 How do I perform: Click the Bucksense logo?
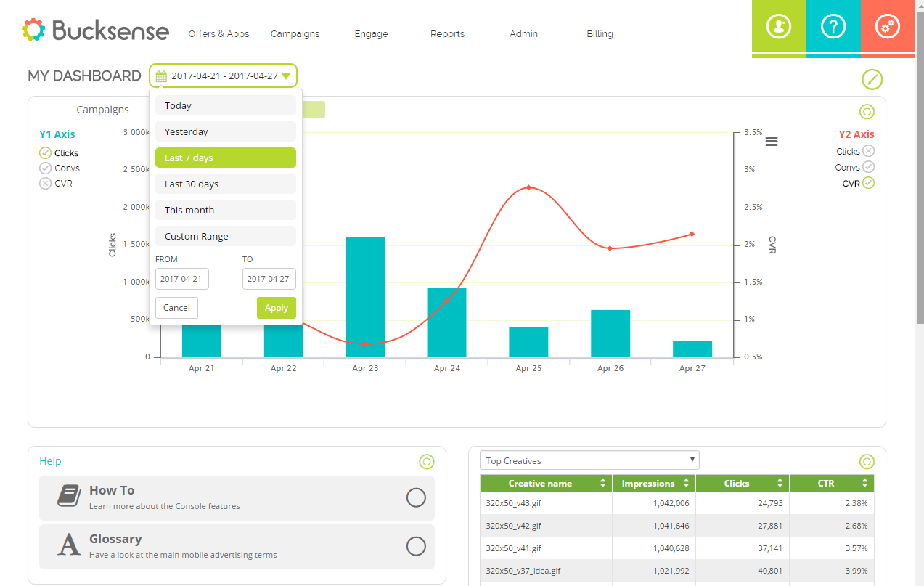(x=95, y=30)
